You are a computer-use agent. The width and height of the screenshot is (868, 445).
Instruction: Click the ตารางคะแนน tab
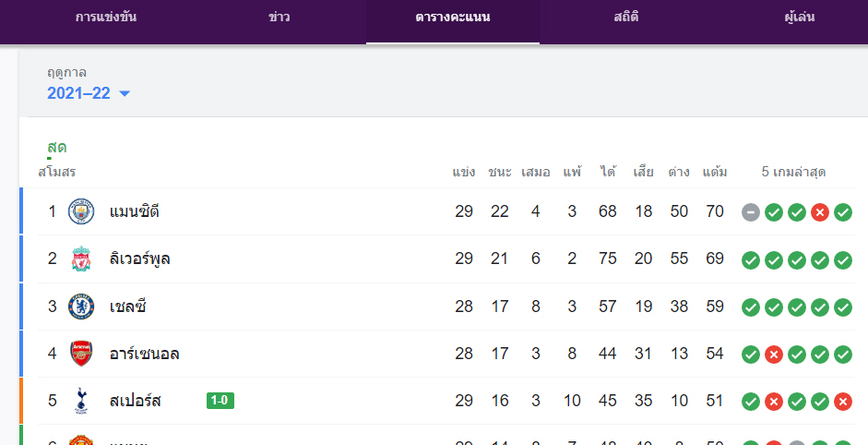(x=453, y=18)
